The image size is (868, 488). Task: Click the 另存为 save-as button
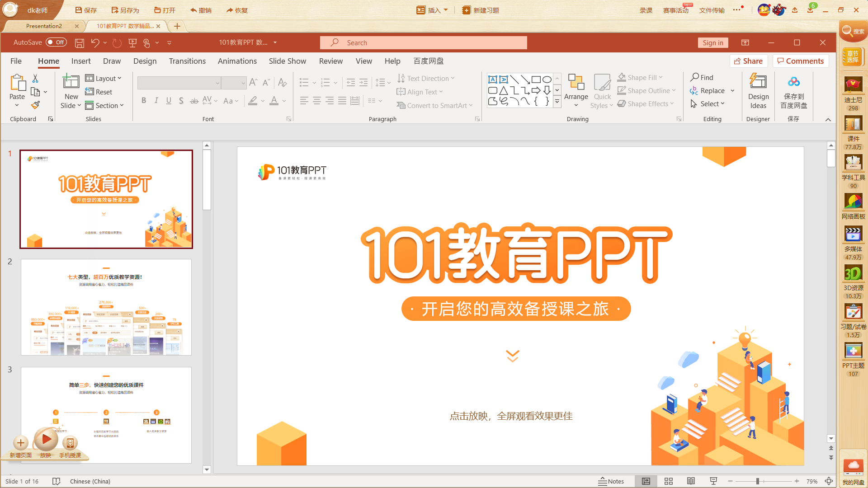(125, 10)
